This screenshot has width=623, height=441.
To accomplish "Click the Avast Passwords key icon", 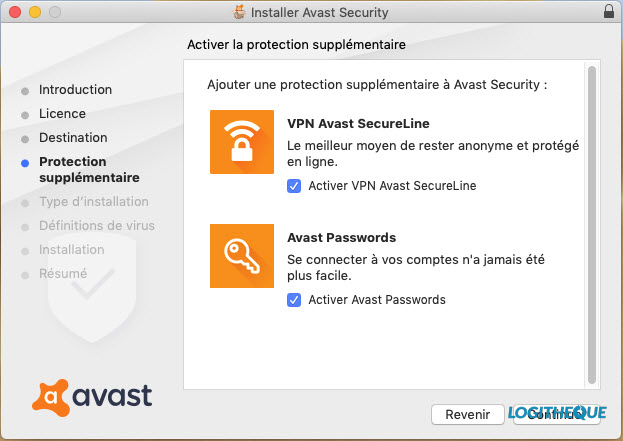I will (242, 256).
